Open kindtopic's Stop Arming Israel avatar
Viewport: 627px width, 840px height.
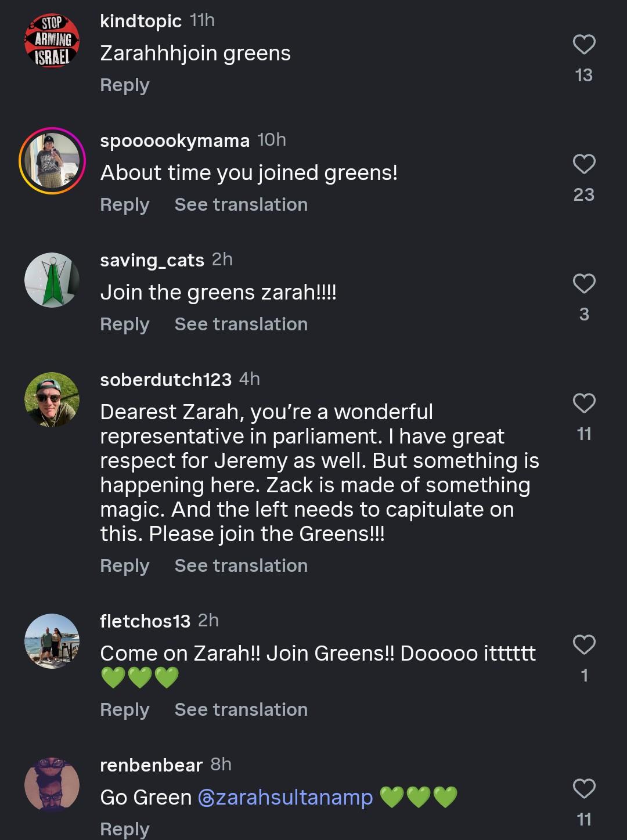coord(52,41)
